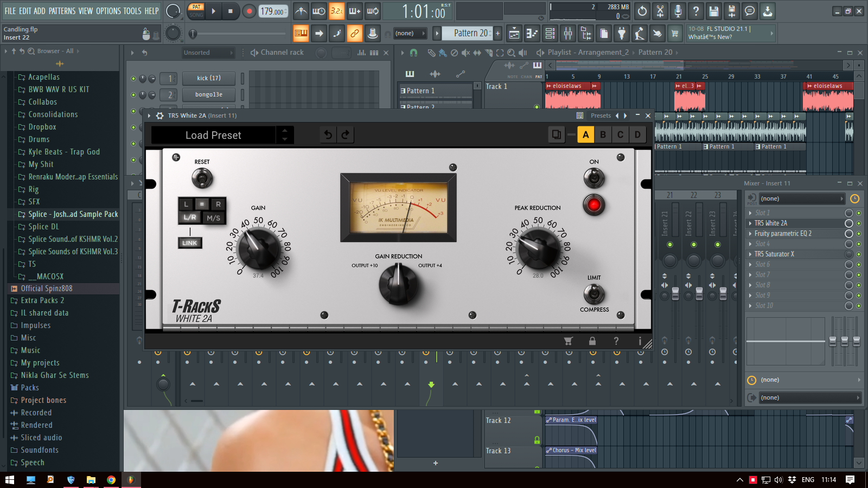
Task: Click the PEAK REDUCTION knob
Action: click(x=538, y=248)
